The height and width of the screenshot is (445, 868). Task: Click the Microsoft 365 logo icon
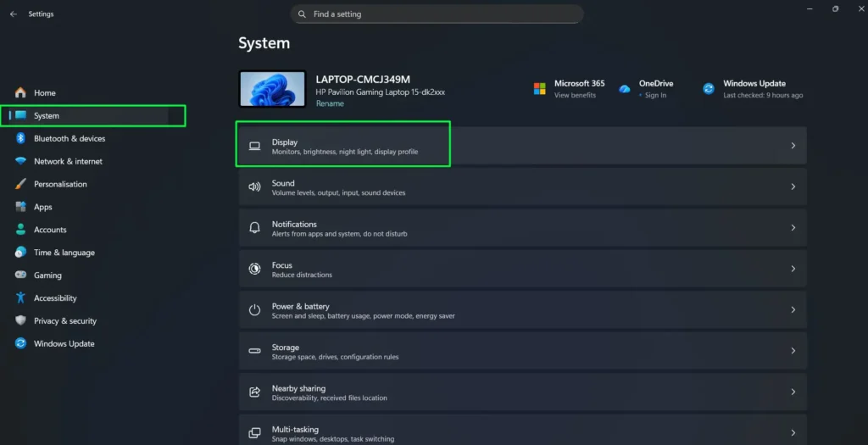click(540, 88)
